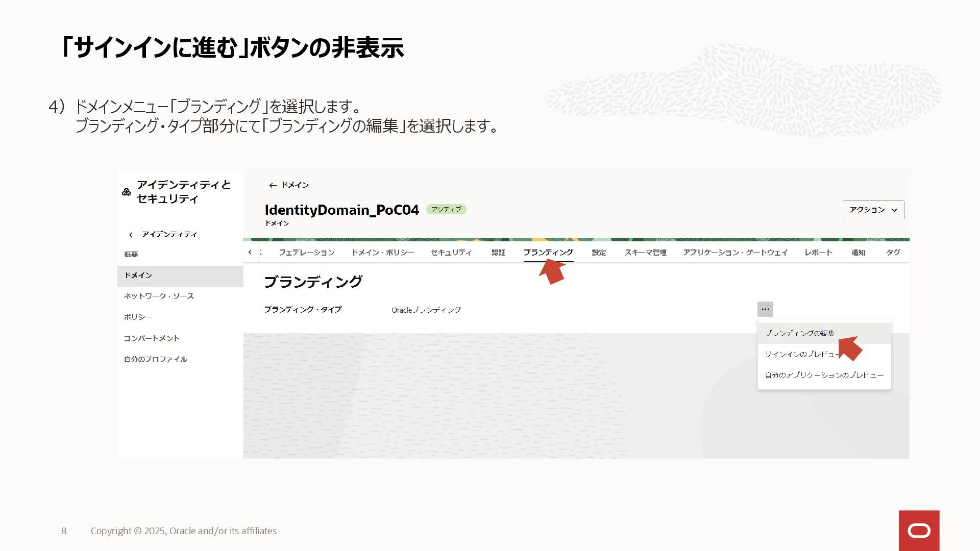
Task: Switch to the スキーマ管理 tab
Action: click(x=645, y=253)
